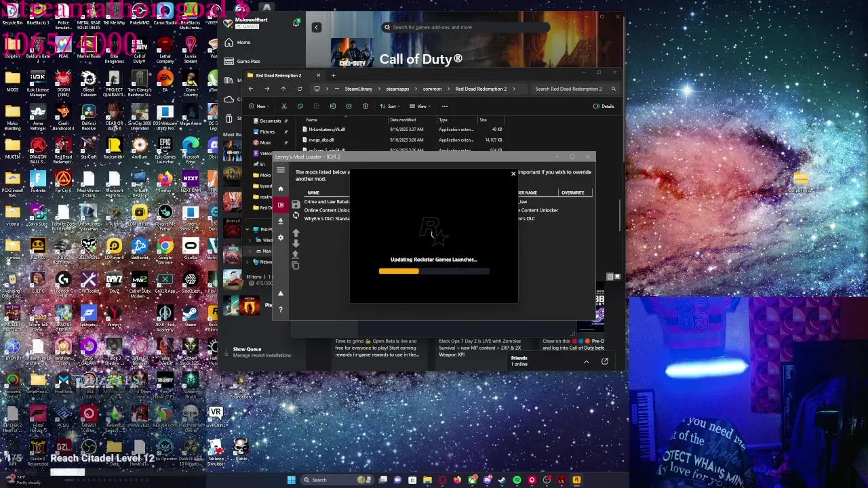
Task: Open Spotify from the taskbar
Action: [x=517, y=480]
